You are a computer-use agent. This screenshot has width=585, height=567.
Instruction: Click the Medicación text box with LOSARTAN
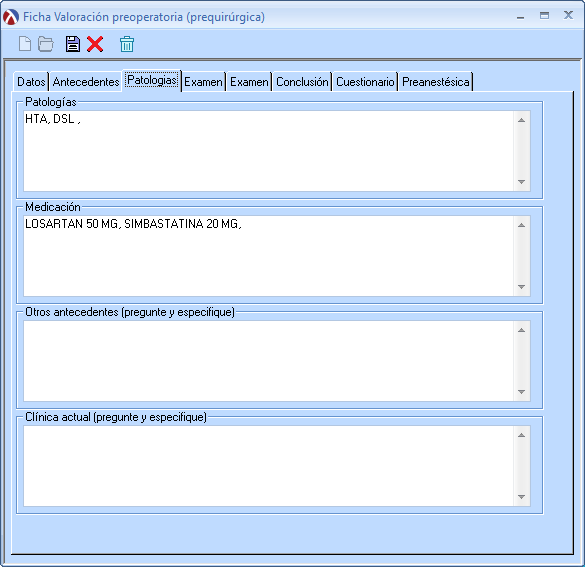click(x=269, y=256)
